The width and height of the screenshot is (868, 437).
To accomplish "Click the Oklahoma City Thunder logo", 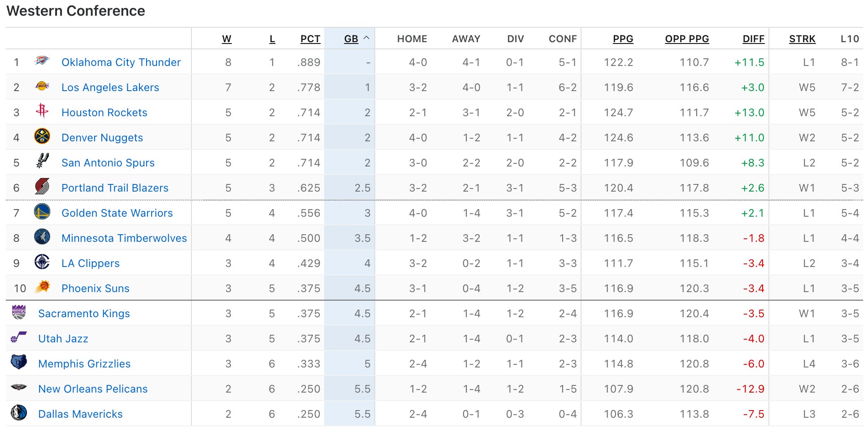I will pyautogui.click(x=42, y=61).
